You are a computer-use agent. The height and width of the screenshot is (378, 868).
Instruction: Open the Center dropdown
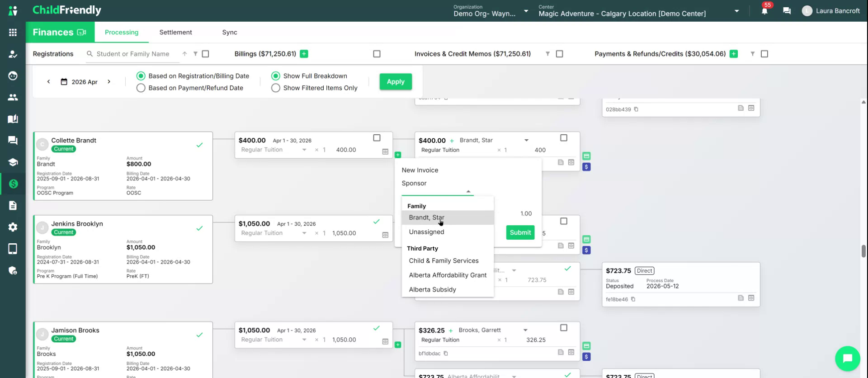pos(639,11)
